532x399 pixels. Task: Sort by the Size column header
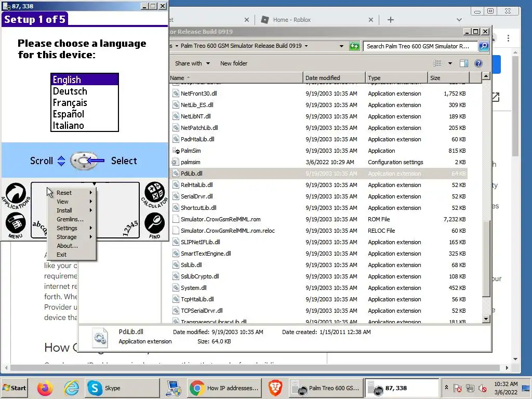click(448, 78)
